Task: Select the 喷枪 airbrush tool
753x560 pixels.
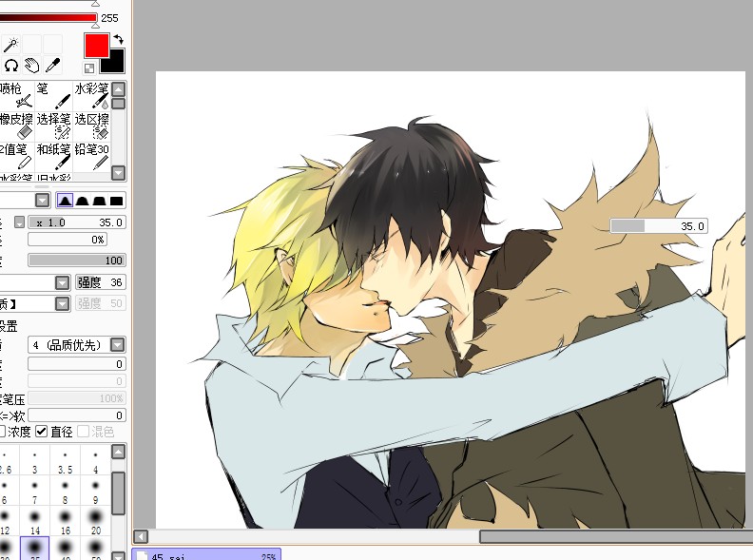Action: (x=16, y=95)
